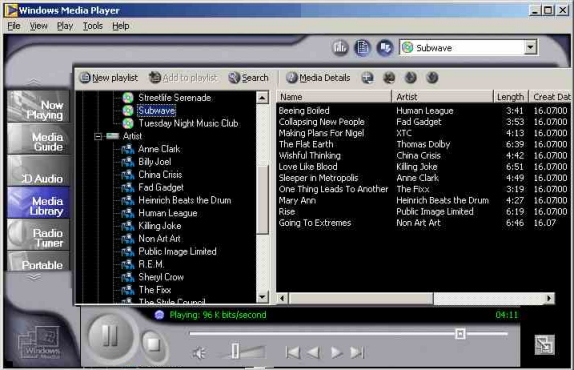Open the Radio Tuner tab
Screen dimensions: 574x370
coord(38,235)
